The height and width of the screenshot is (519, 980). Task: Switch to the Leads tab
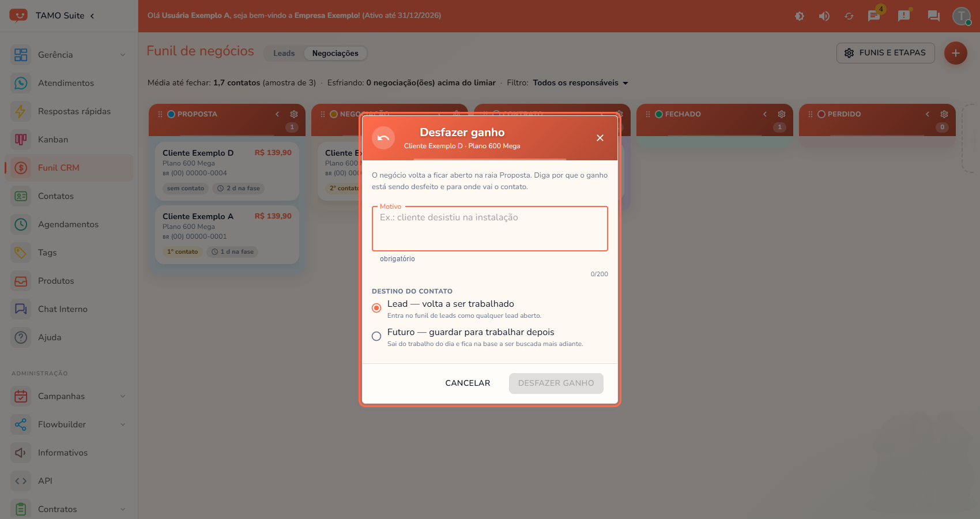click(x=284, y=53)
